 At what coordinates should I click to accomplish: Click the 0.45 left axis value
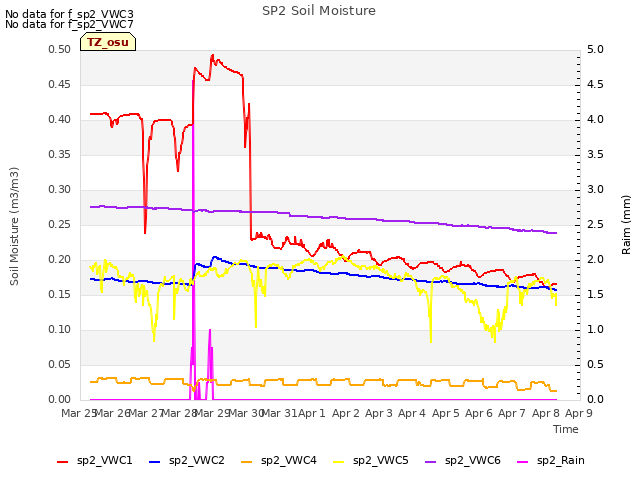click(60, 84)
